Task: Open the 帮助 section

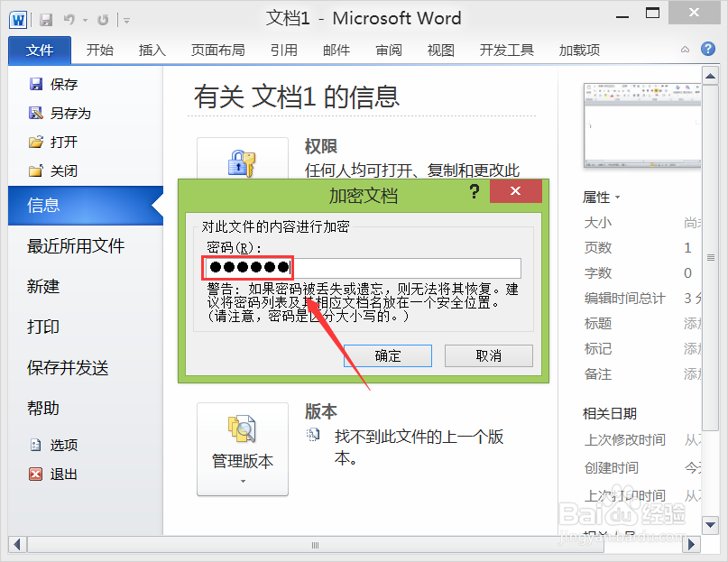Action: (43, 408)
